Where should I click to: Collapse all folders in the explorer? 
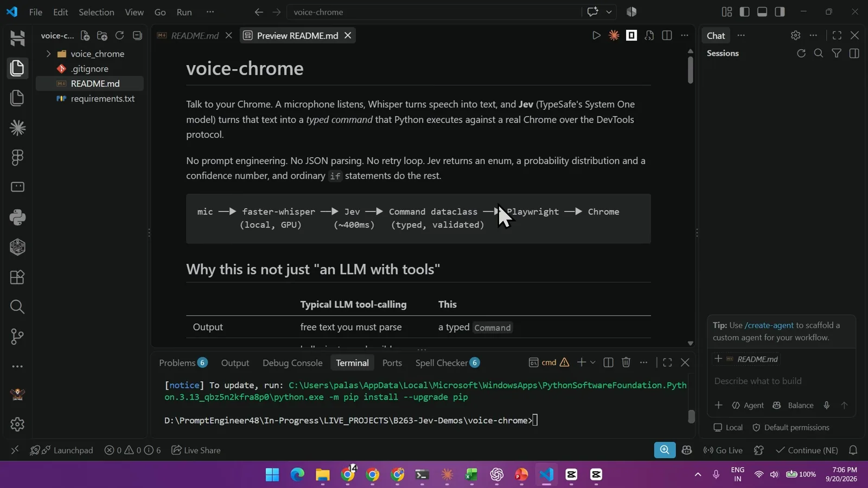point(137,36)
